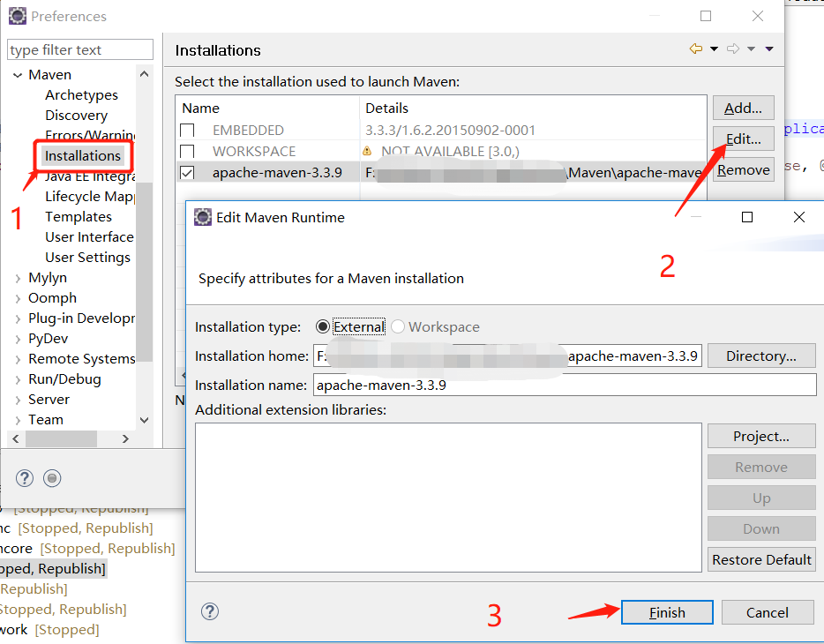
Task: Click the Project... button
Action: pos(761,436)
